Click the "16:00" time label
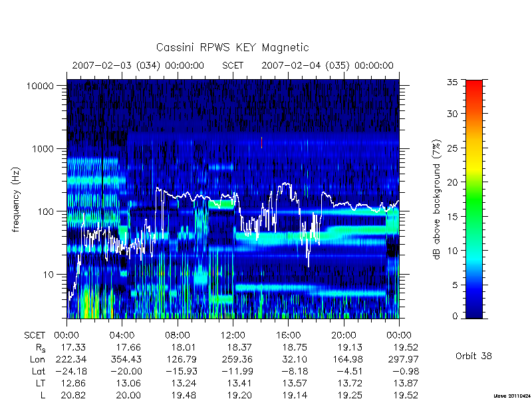This screenshot has width=532, height=399. (x=288, y=336)
